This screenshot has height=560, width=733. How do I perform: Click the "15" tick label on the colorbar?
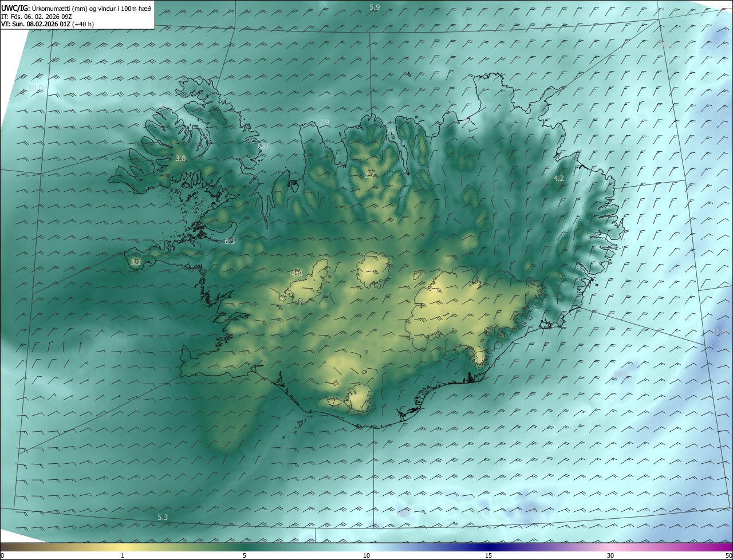click(x=488, y=555)
